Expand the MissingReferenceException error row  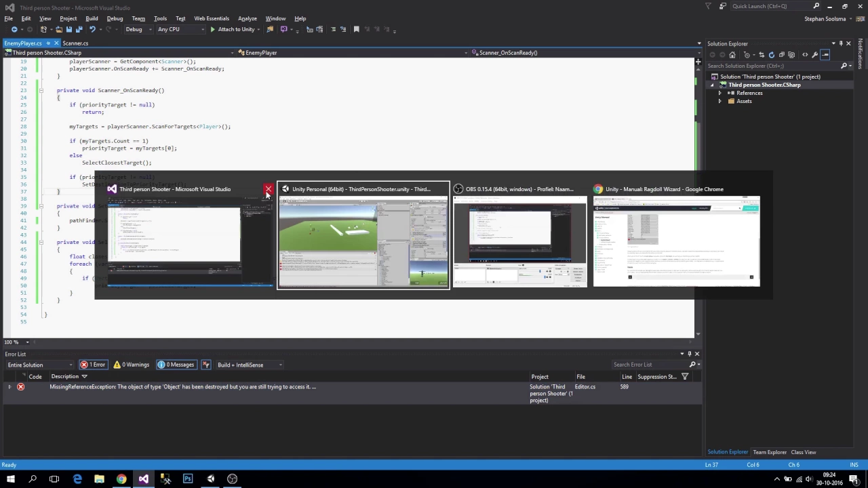pos(9,387)
